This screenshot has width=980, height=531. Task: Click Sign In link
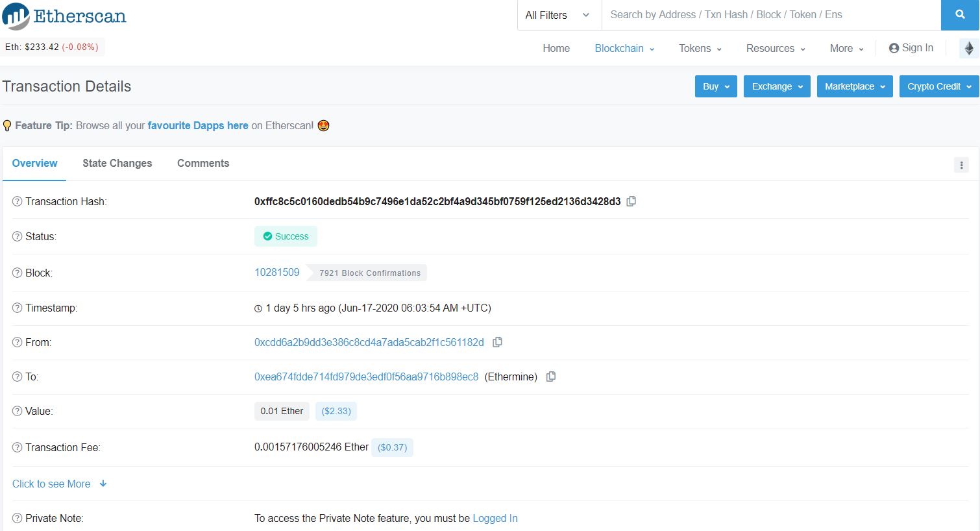[x=911, y=48]
